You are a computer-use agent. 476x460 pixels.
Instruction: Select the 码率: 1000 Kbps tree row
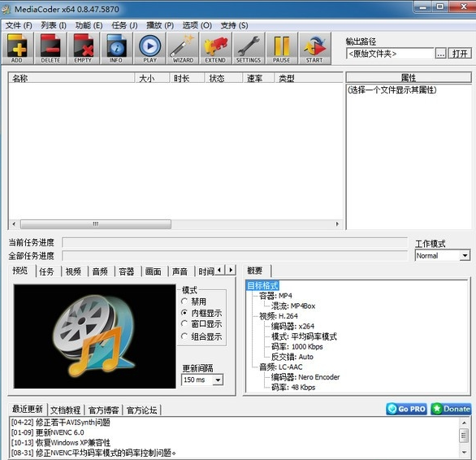coord(296,346)
